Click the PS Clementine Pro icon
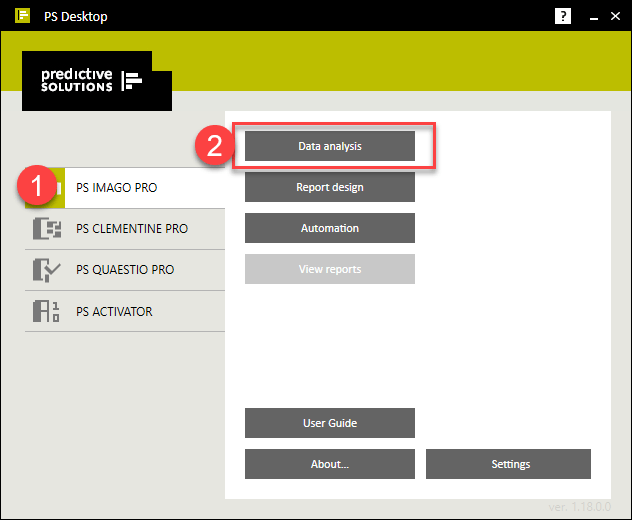Viewport: 632px width, 520px height. tap(47, 229)
